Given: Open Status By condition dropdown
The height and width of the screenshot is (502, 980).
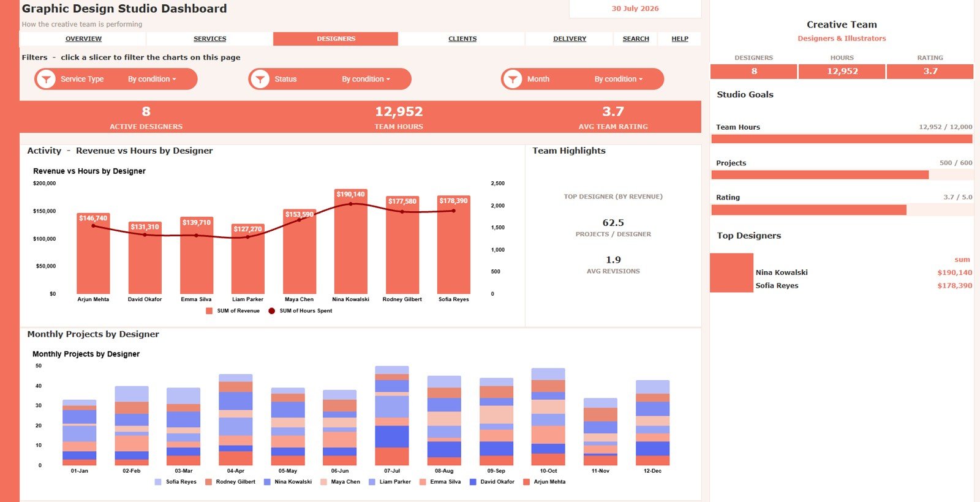Looking at the screenshot, I should tap(366, 79).
